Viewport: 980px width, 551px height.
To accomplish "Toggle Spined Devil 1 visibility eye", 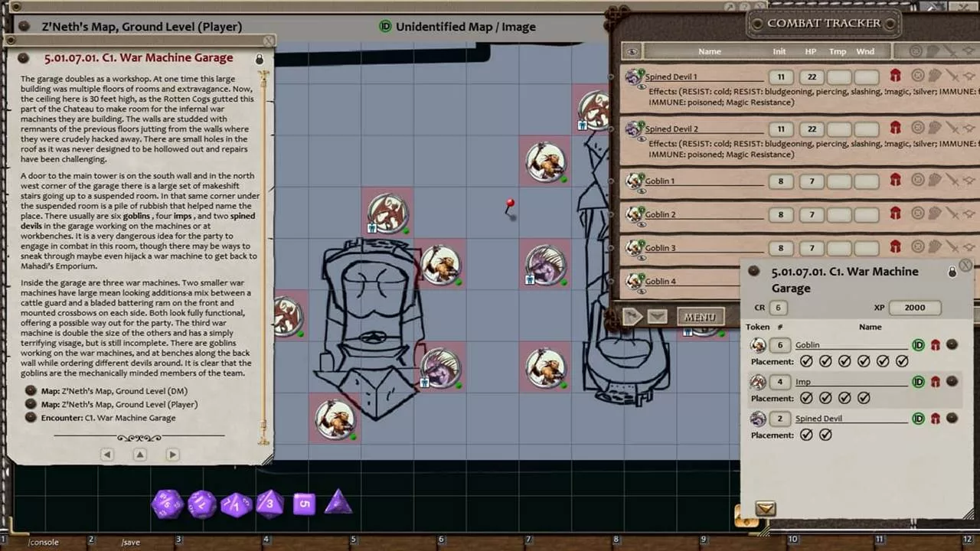I will pos(642,87).
